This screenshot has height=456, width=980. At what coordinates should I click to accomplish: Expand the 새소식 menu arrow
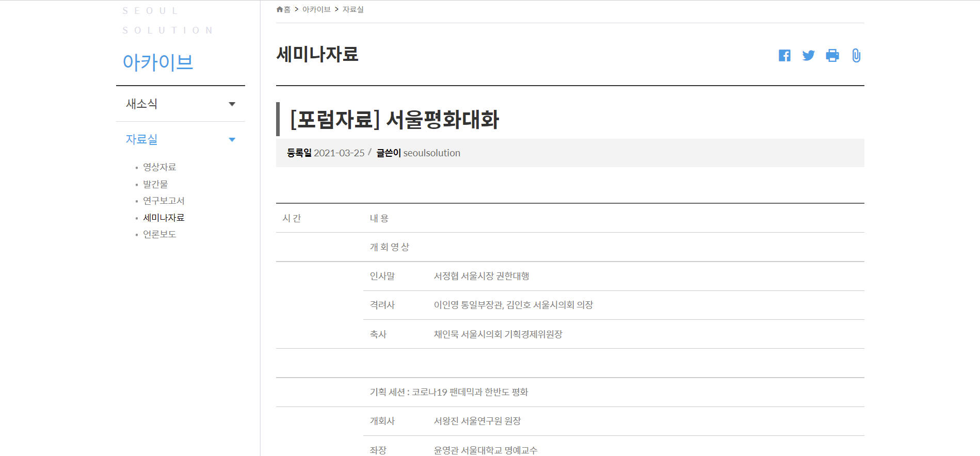pos(232,104)
